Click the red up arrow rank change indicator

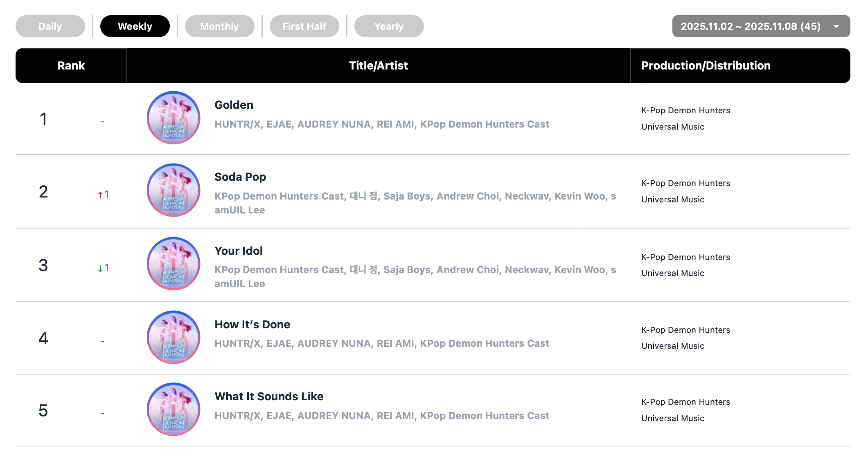coord(100,195)
